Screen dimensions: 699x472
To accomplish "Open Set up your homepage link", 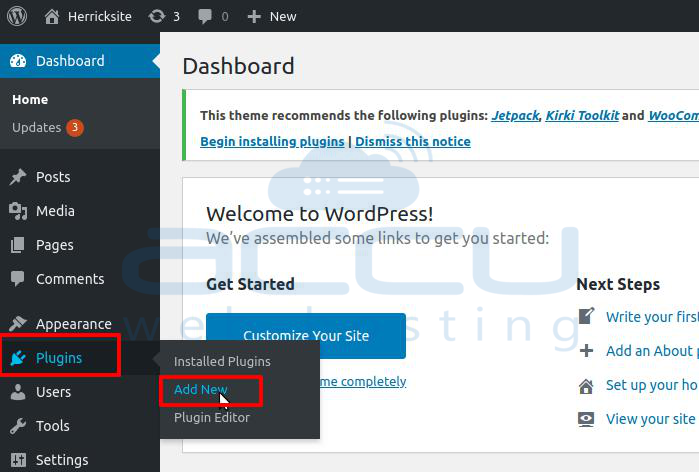I will click(x=652, y=385).
